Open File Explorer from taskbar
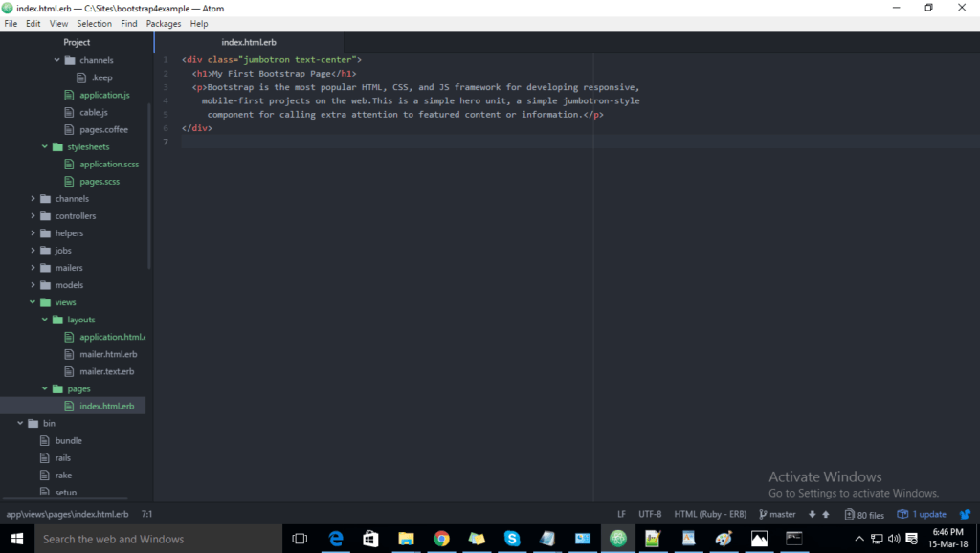Image resolution: width=980 pixels, height=553 pixels. pyautogui.click(x=406, y=539)
